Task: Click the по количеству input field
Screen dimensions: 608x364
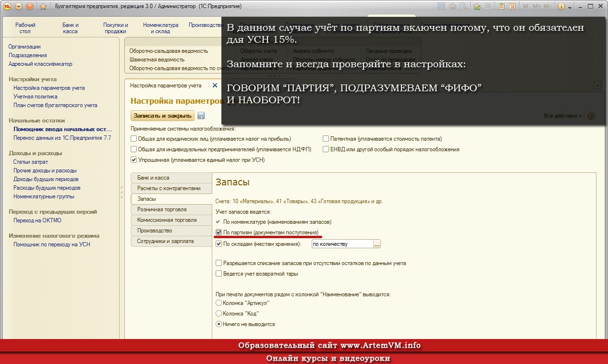Action: point(342,244)
